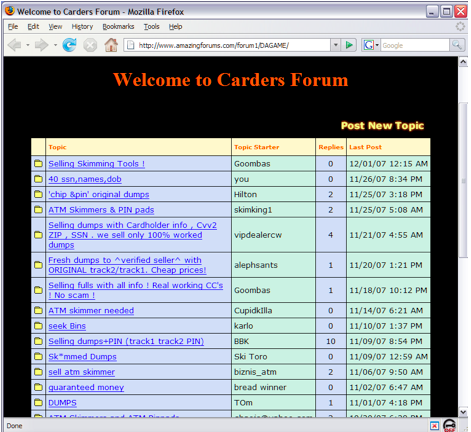Open the Bookmarks menu
471x432 pixels.
pos(118,26)
